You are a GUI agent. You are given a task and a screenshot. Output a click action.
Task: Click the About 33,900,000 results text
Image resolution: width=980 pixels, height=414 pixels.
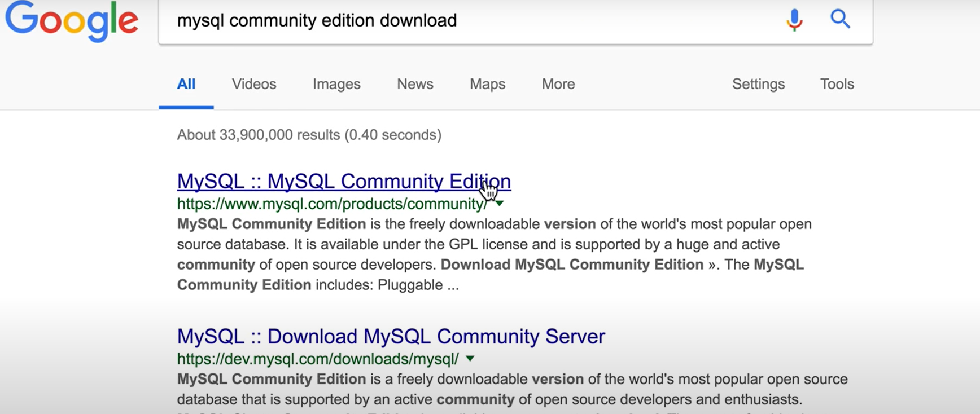(309, 135)
